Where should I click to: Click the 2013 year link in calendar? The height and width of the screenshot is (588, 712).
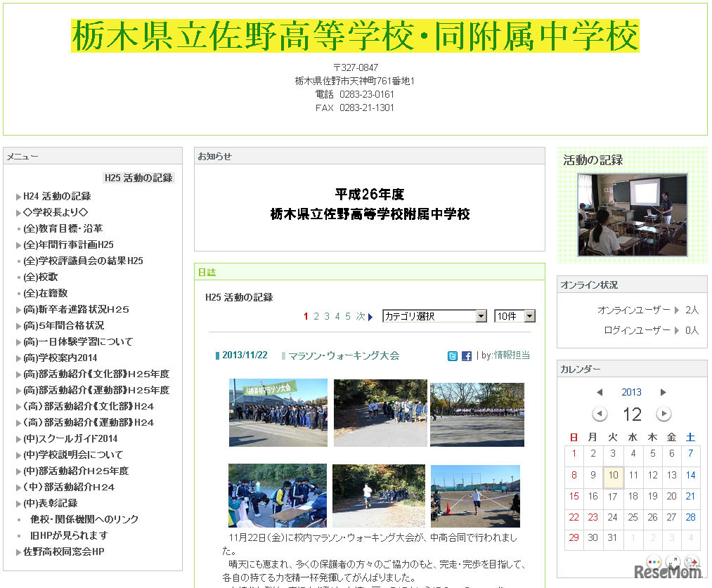click(x=631, y=392)
